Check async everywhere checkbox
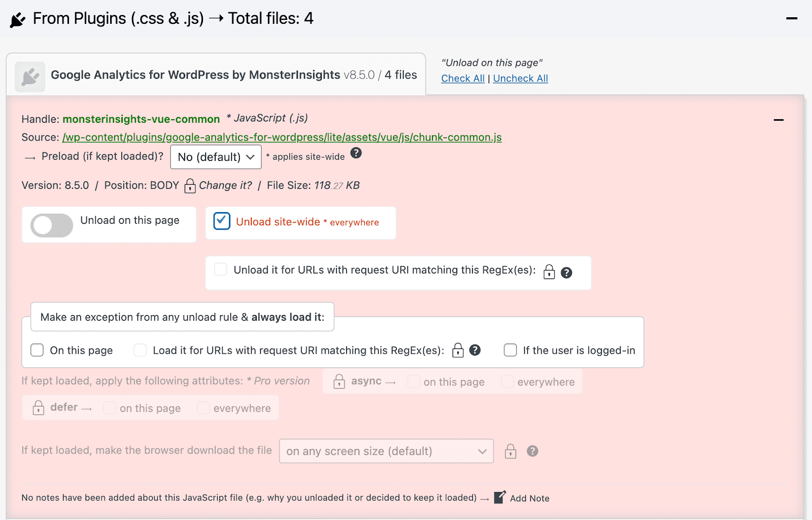The width and height of the screenshot is (812, 520). coord(507,382)
